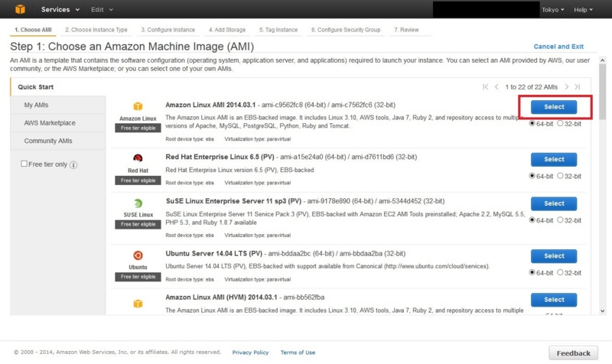This screenshot has height=364, width=612.
Task: Click the scrollbar down arrow
Action: coord(602,311)
